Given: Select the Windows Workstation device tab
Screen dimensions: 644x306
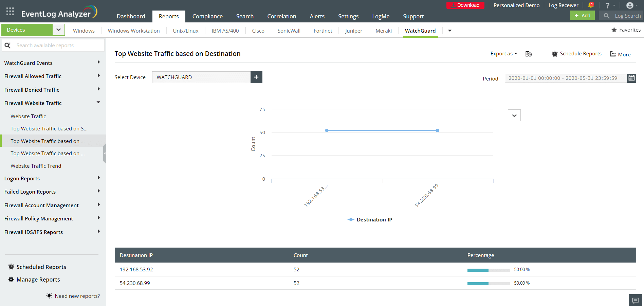Looking at the screenshot, I should [x=134, y=31].
